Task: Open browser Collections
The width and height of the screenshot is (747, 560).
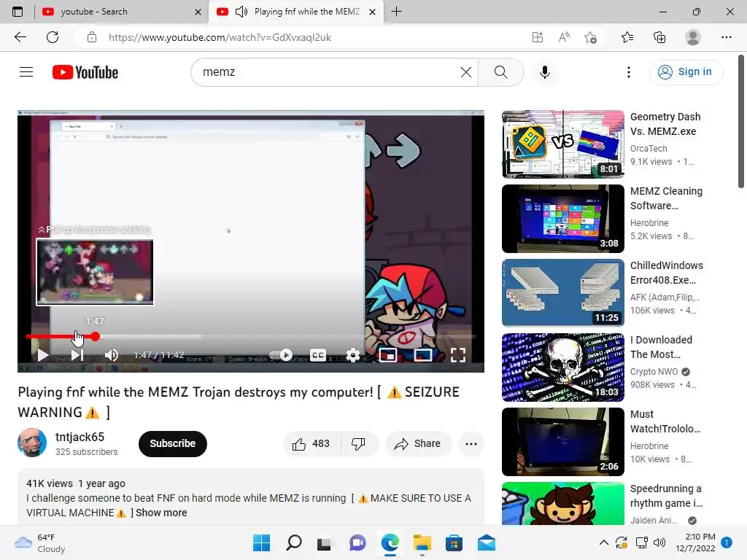Action: 659,37
